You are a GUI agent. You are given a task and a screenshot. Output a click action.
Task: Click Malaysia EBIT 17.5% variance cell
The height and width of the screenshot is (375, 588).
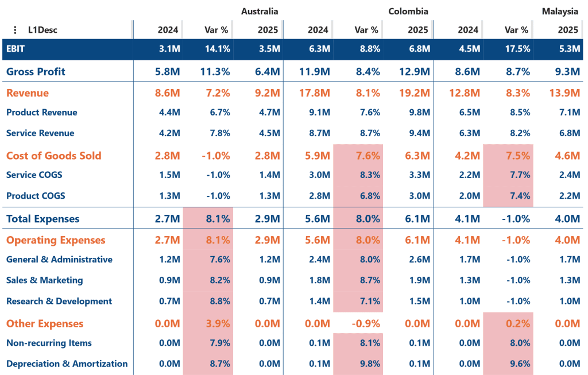(x=508, y=49)
